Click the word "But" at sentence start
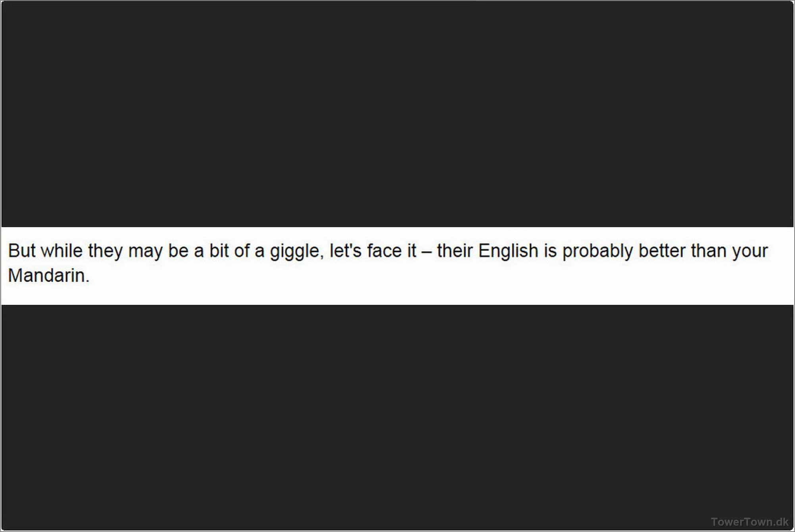 [x=21, y=251]
